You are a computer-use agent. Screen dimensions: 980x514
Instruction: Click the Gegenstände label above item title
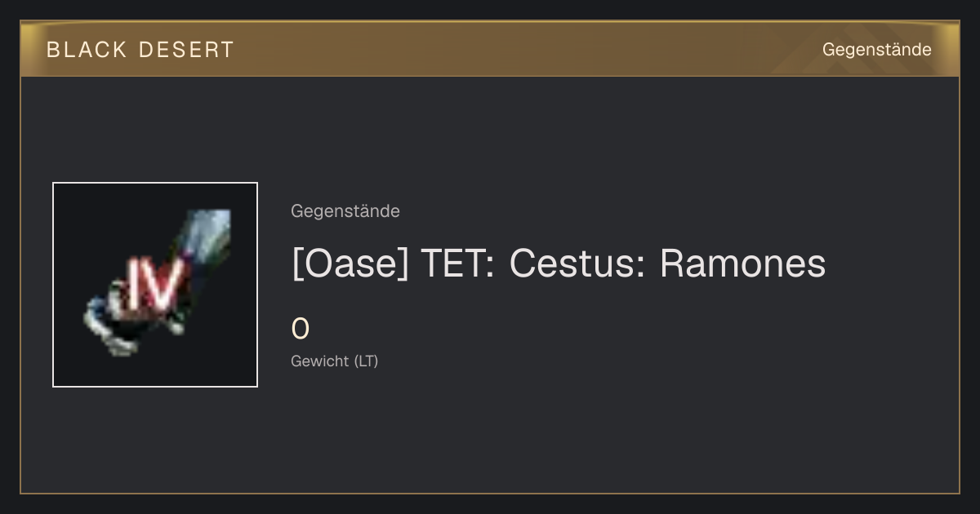pos(345,211)
